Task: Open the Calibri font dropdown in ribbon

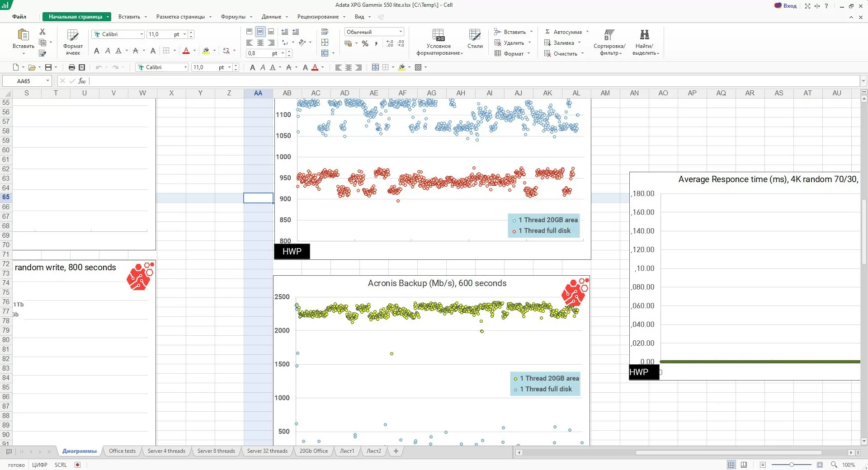Action: (142, 34)
